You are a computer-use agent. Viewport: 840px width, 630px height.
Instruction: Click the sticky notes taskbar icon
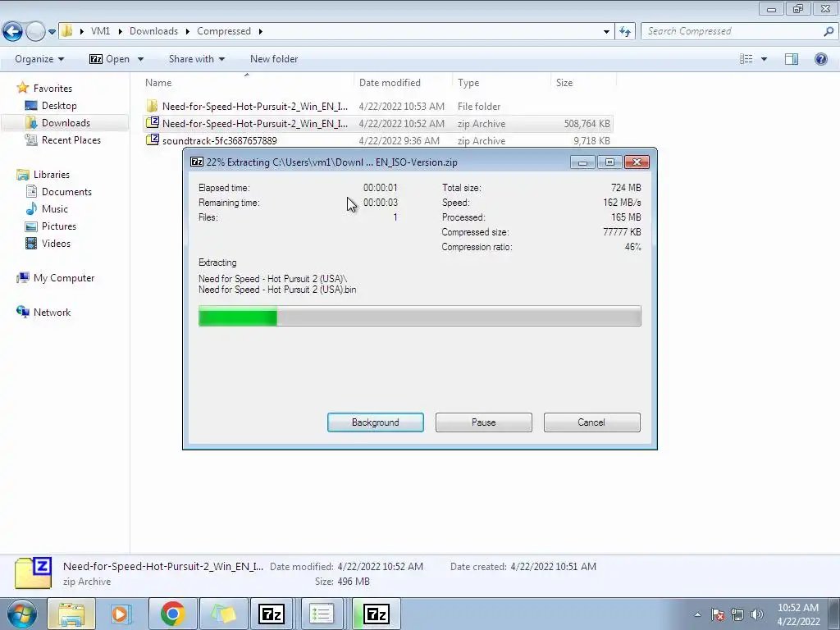click(x=223, y=614)
